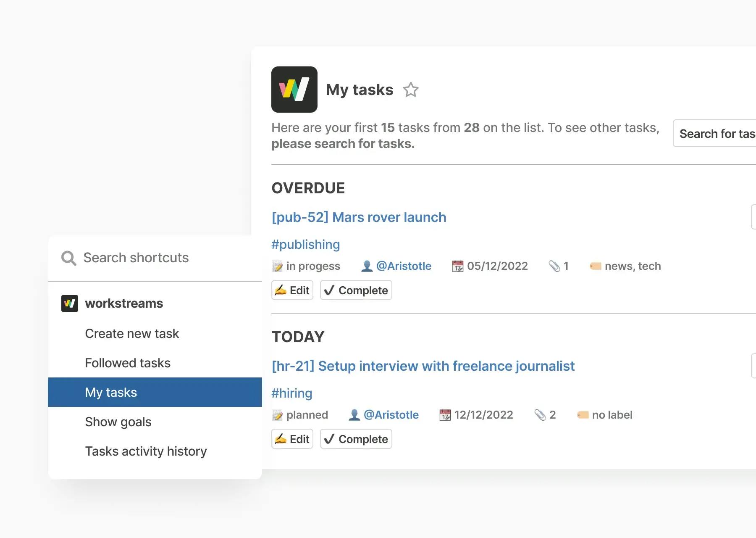Click the paperclip attachment icon on Mars rover task

pos(554,266)
